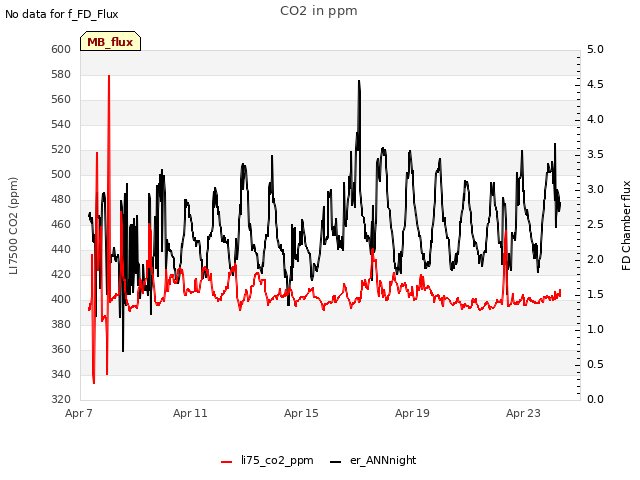Click the black er_ANNnight legend swatch
The height and width of the screenshot is (480, 640).
pos(336,462)
